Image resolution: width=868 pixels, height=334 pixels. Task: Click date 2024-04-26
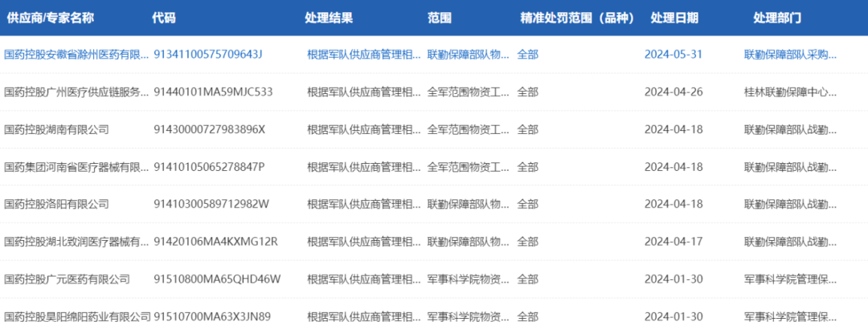click(x=674, y=92)
